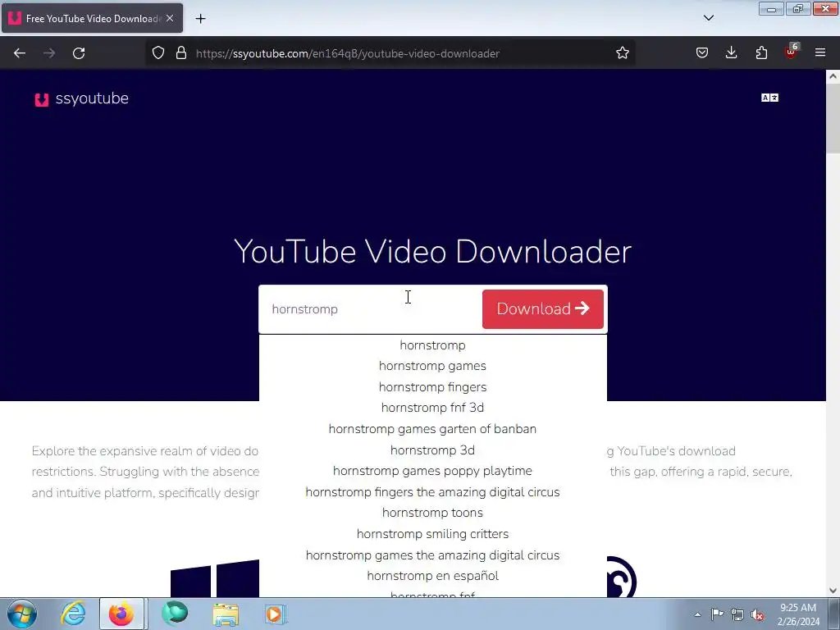The image size is (840, 630).
Task: Click the forward navigation arrow
Action: click(x=49, y=53)
